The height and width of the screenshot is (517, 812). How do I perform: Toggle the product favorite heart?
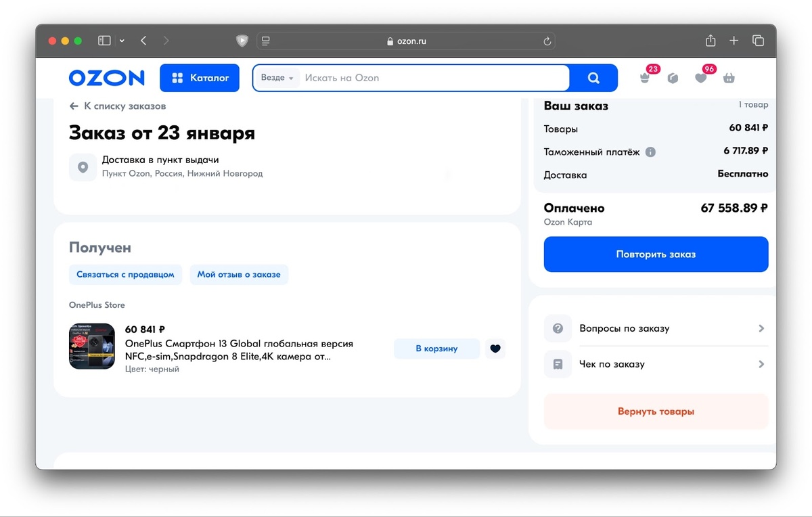point(495,349)
